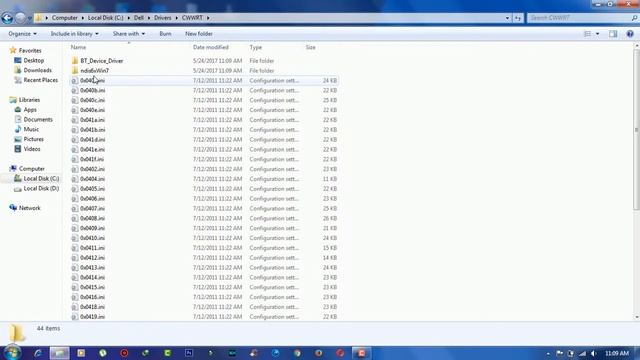
Task: Click the scroll down arrow of file list
Action: [x=636, y=317]
